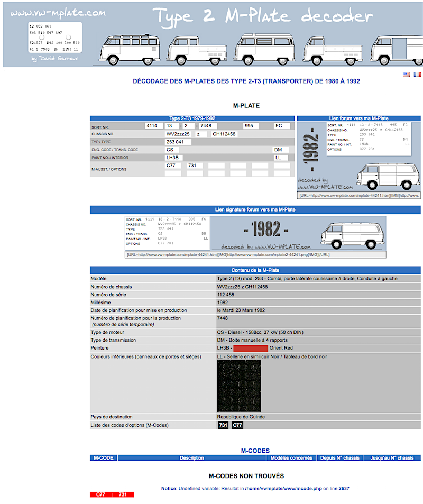Click the Type 2-T3 1979-1992 header bar

coord(192,118)
